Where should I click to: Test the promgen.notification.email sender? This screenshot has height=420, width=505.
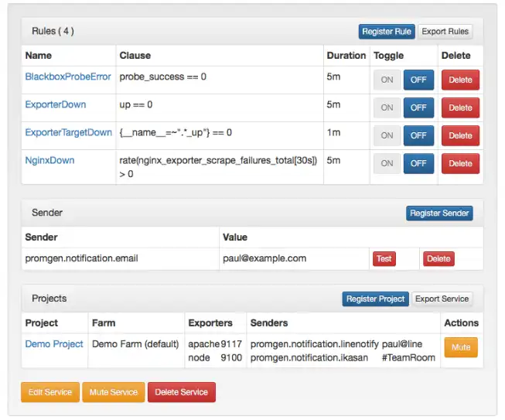coord(384,259)
